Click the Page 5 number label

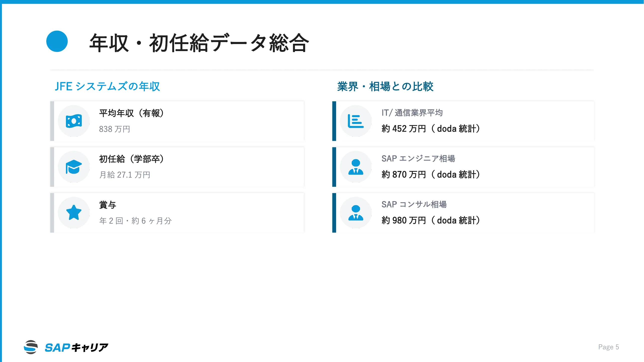609,347
